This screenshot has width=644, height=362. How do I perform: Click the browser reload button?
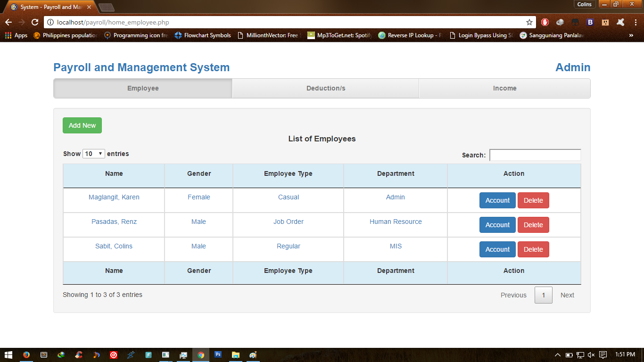(33, 22)
